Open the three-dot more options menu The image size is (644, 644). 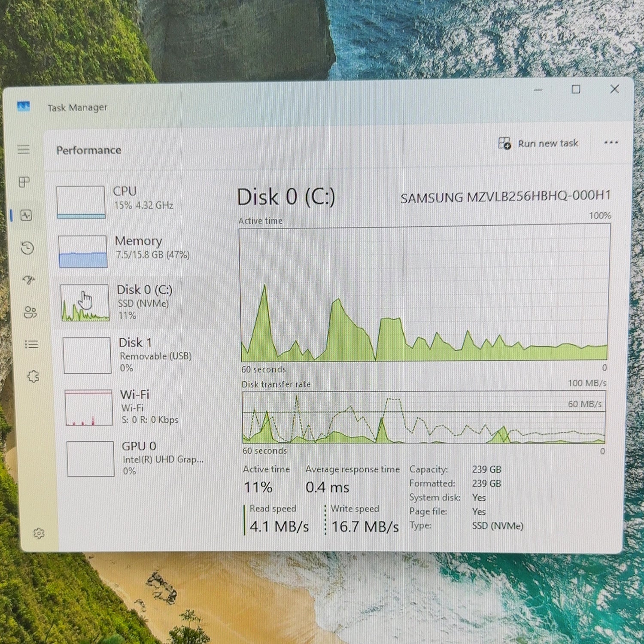coord(611,142)
